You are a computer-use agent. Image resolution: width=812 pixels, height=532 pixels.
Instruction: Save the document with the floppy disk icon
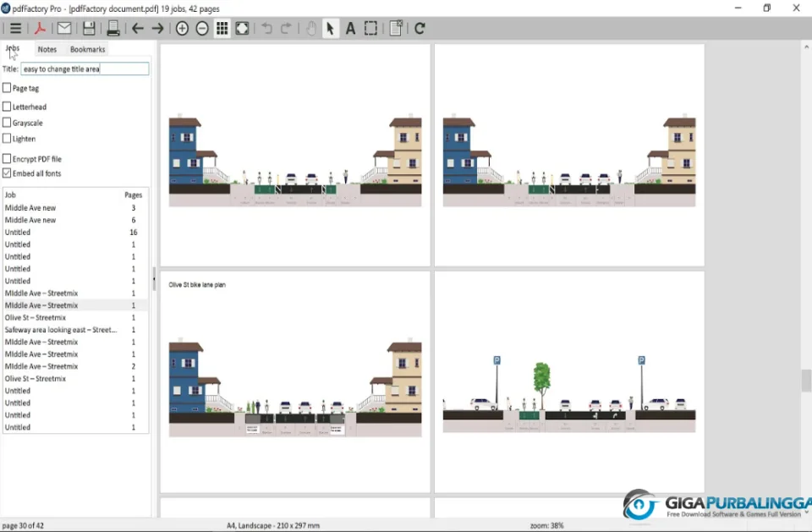[x=89, y=29]
